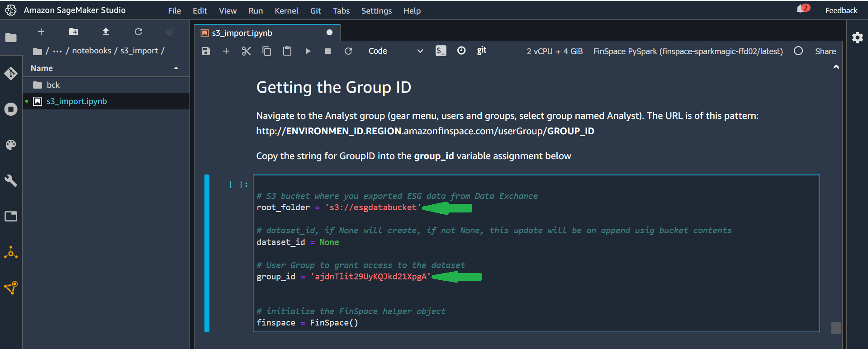Open the Help menu

(412, 10)
